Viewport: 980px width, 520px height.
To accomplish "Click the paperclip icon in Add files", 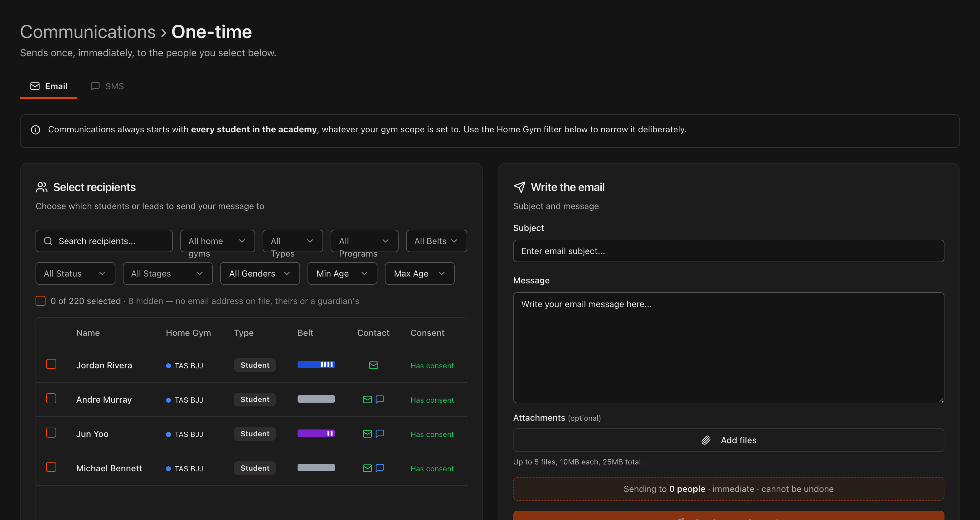I will click(x=706, y=440).
